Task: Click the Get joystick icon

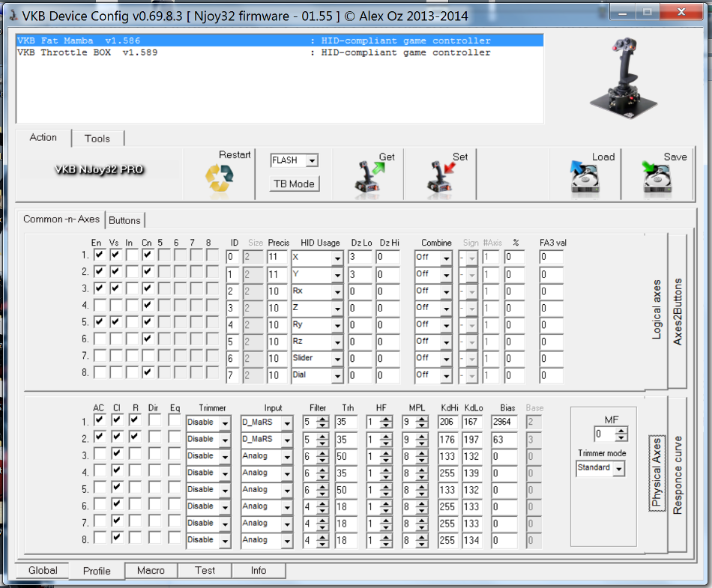Action: (369, 178)
